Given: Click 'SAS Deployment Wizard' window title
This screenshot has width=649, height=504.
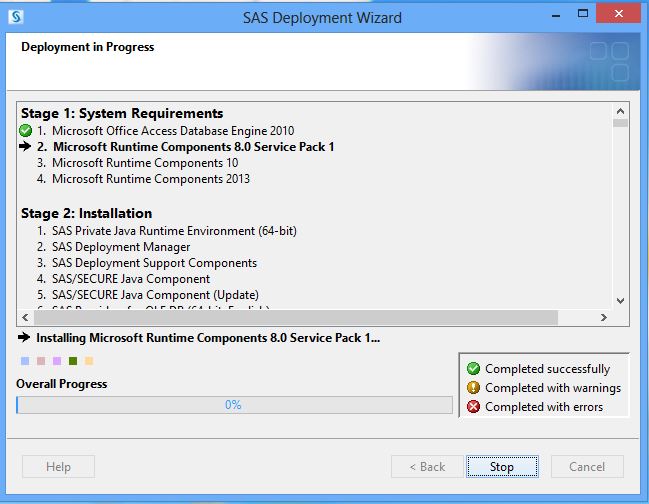Looking at the screenshot, I should 322,18.
